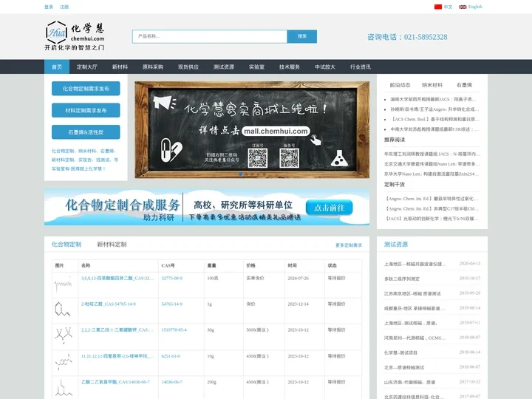
Task: Click 材料定制需求发布 button
Action: (86, 110)
